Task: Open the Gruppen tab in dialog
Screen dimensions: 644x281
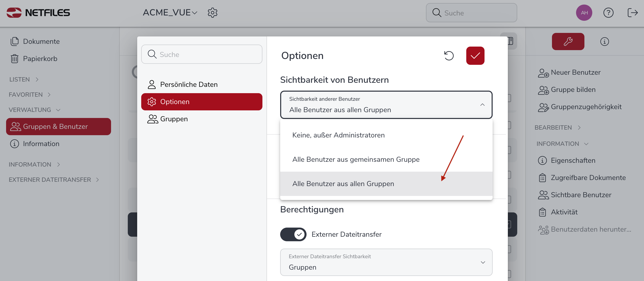Action: pos(174,119)
